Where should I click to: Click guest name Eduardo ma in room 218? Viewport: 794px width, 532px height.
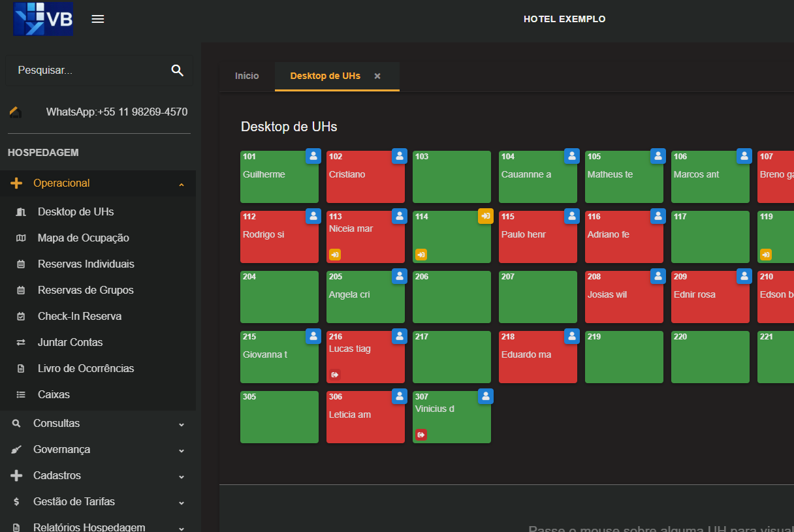(x=526, y=354)
